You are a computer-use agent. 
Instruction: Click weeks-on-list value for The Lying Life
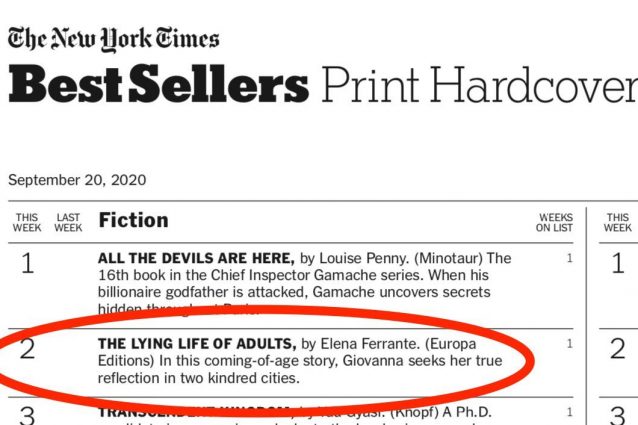pos(569,344)
